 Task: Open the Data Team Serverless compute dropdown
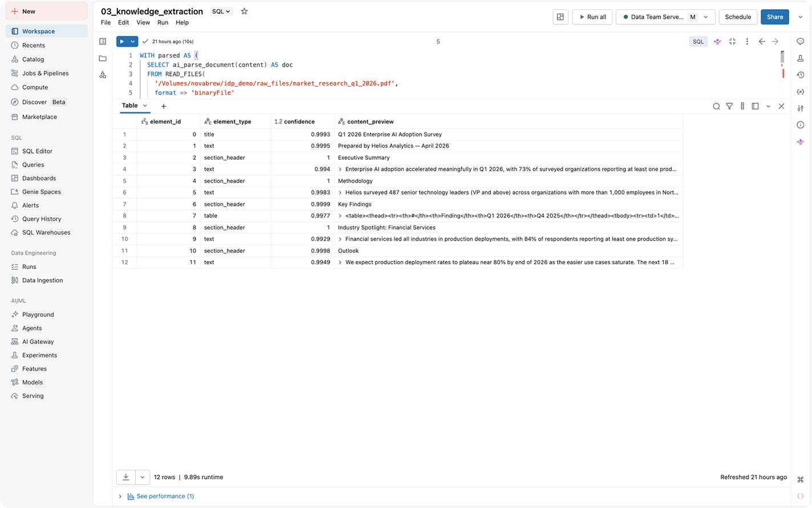click(706, 17)
